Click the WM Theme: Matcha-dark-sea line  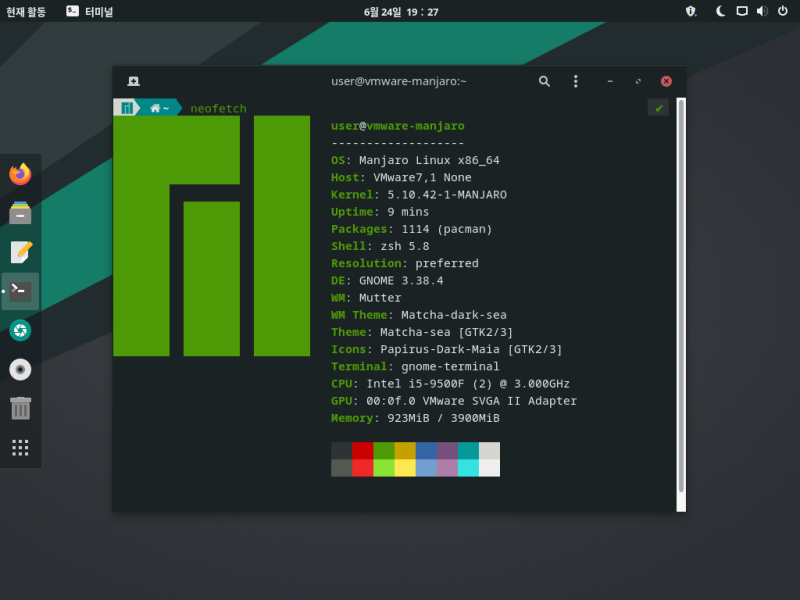419,315
